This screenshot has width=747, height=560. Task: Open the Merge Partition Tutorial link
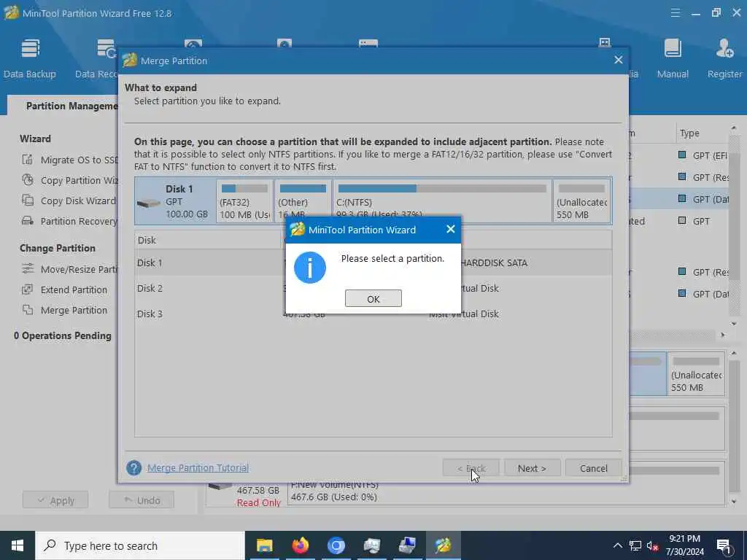point(198,467)
